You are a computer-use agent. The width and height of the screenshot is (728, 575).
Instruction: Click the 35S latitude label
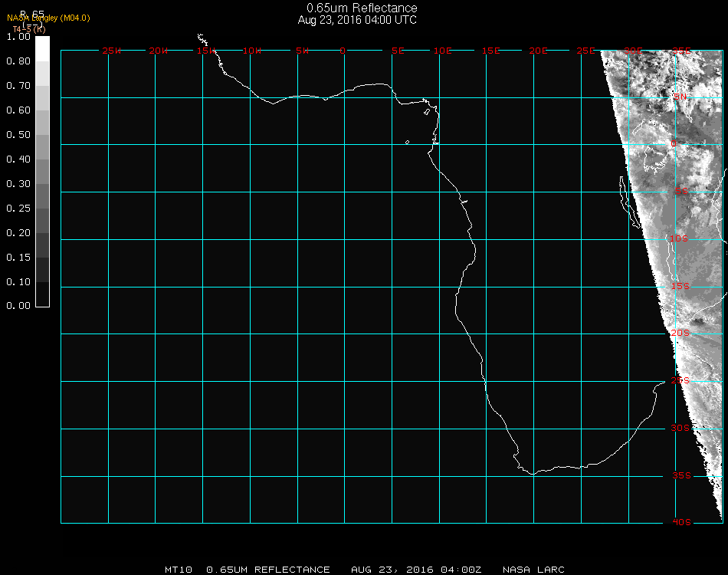tap(681, 475)
